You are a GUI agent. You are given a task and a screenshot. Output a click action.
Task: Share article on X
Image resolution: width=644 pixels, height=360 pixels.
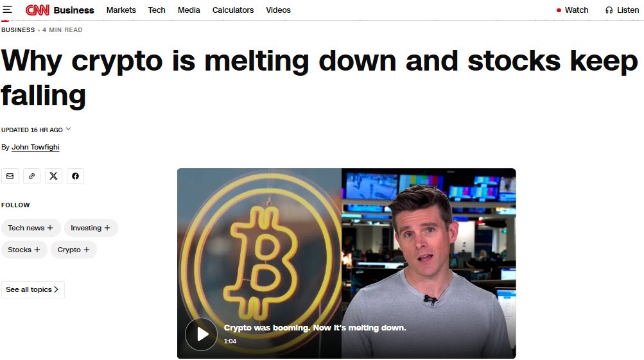coord(53,176)
